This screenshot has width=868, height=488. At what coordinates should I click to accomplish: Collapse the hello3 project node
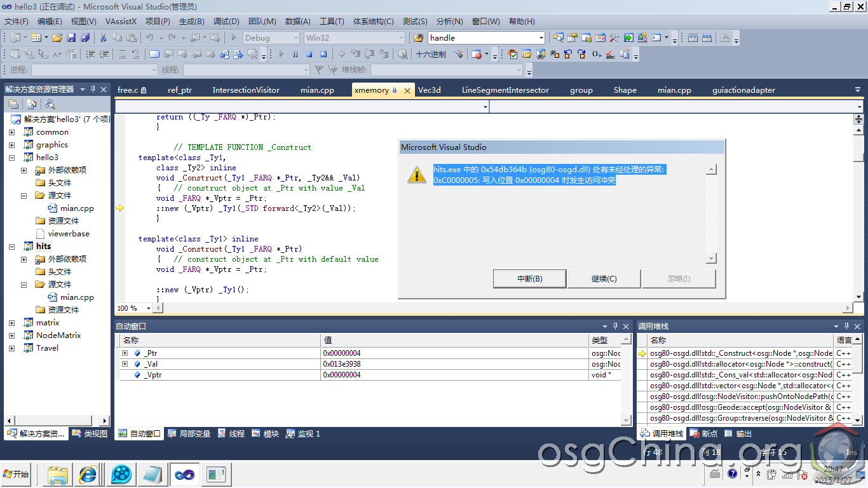click(11, 158)
